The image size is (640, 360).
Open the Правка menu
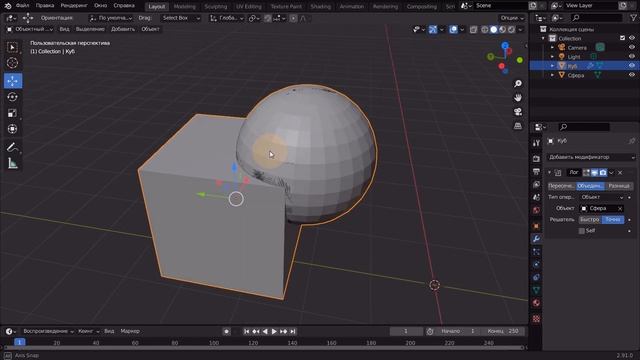(x=44, y=6)
